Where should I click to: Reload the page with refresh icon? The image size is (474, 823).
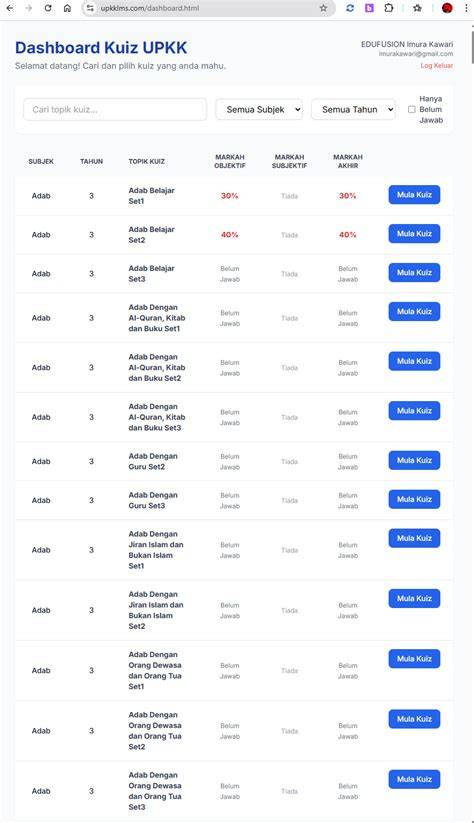click(48, 8)
